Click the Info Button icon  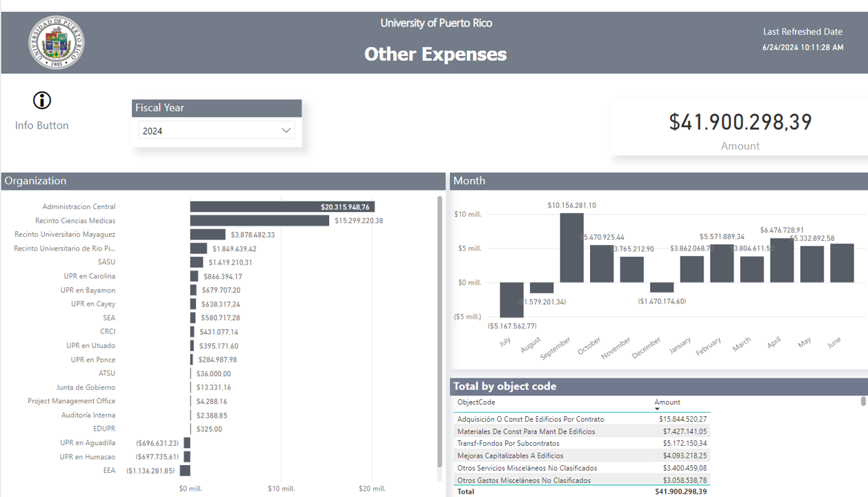pos(42,101)
